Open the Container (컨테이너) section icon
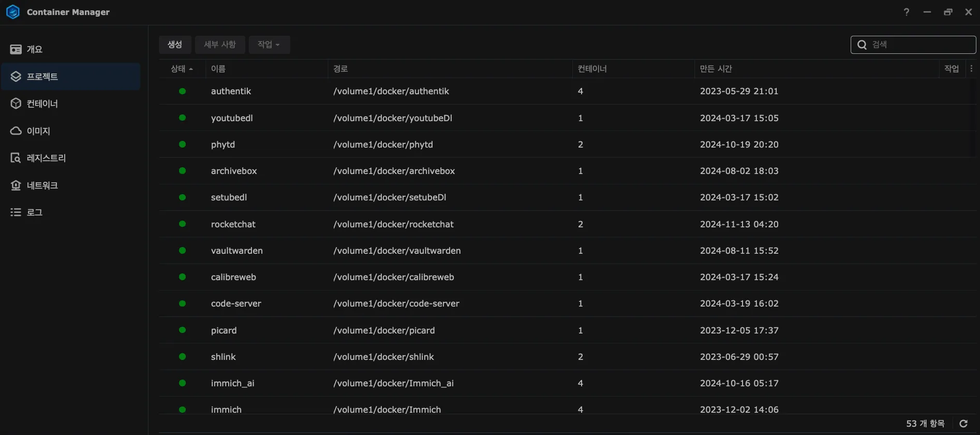The image size is (980, 435). [x=16, y=104]
